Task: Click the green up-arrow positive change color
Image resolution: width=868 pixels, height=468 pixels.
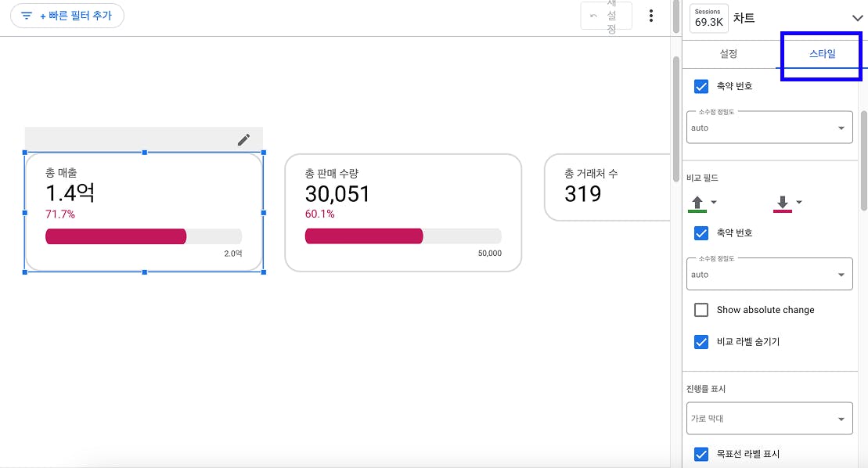Action: pyautogui.click(x=697, y=203)
